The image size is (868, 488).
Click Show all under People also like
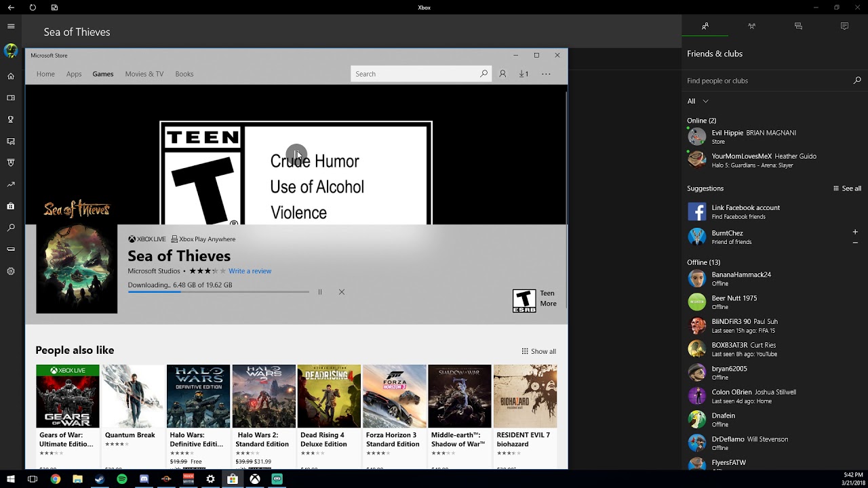[x=538, y=351]
